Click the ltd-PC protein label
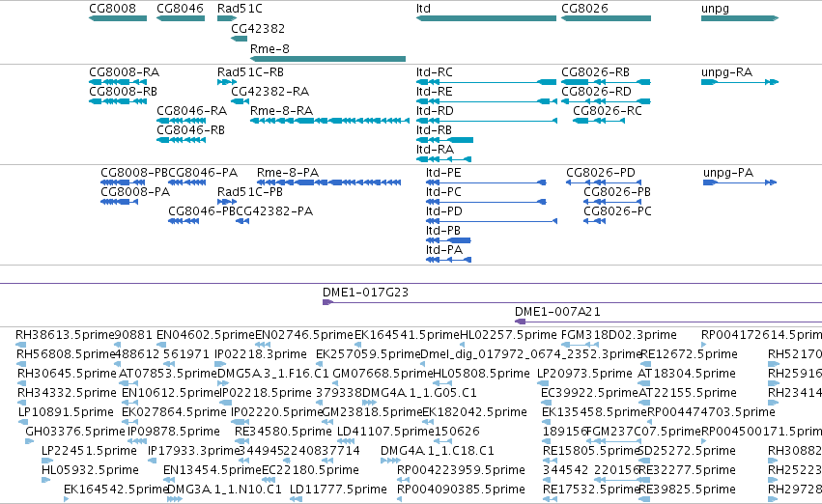 [x=443, y=192]
